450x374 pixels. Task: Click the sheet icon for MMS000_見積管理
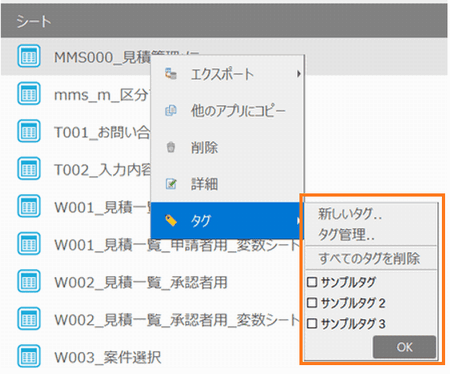click(29, 56)
